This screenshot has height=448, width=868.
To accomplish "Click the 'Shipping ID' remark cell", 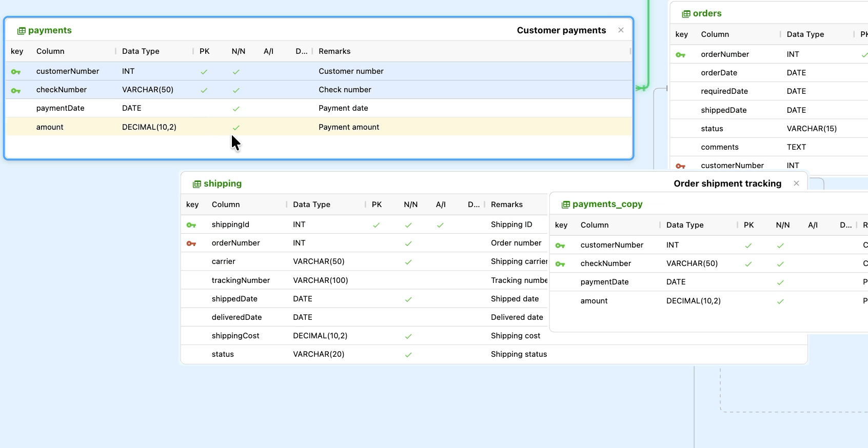I will (511, 225).
